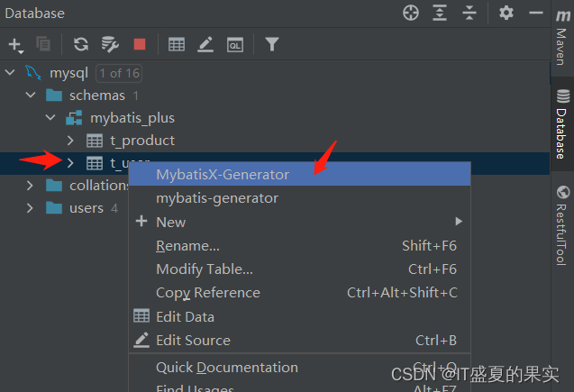Open the New submenu arrow
The width and height of the screenshot is (574, 392).
tap(459, 222)
